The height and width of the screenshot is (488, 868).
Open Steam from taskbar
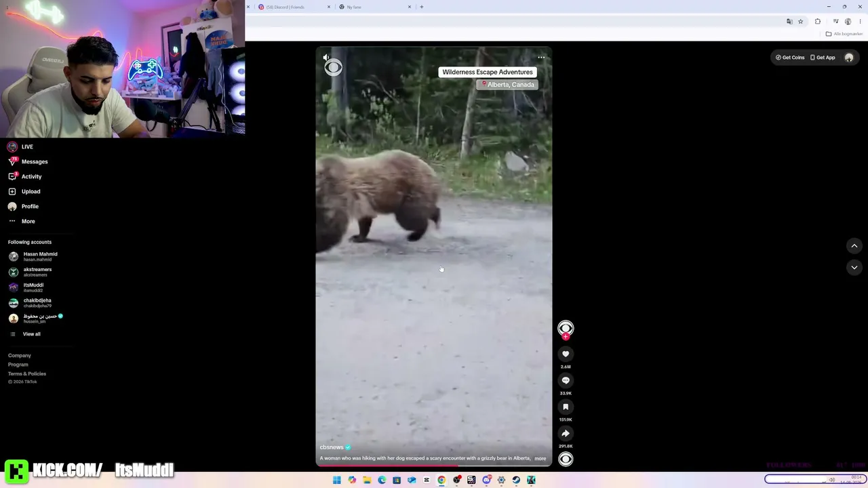pyautogui.click(x=516, y=480)
